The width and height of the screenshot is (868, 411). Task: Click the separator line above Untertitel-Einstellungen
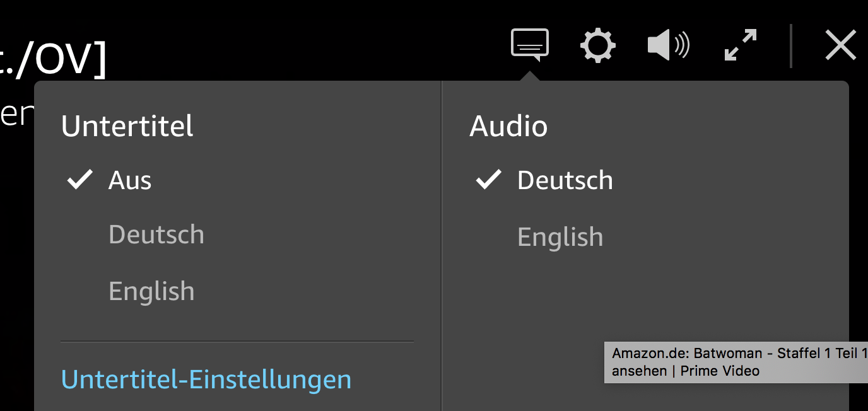click(x=237, y=342)
